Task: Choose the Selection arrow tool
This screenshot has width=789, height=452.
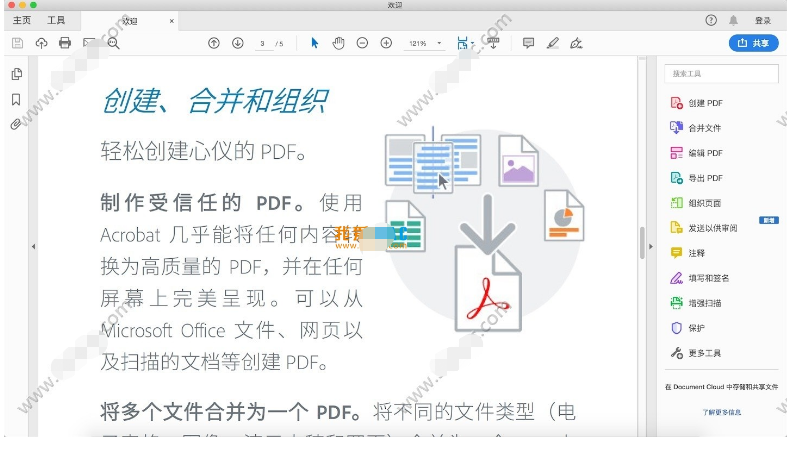Action: [x=314, y=43]
